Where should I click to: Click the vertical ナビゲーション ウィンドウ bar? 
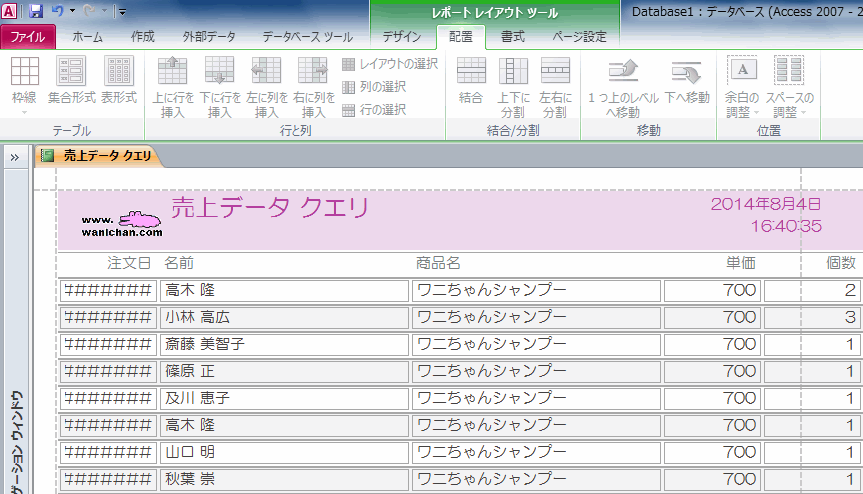(16, 332)
